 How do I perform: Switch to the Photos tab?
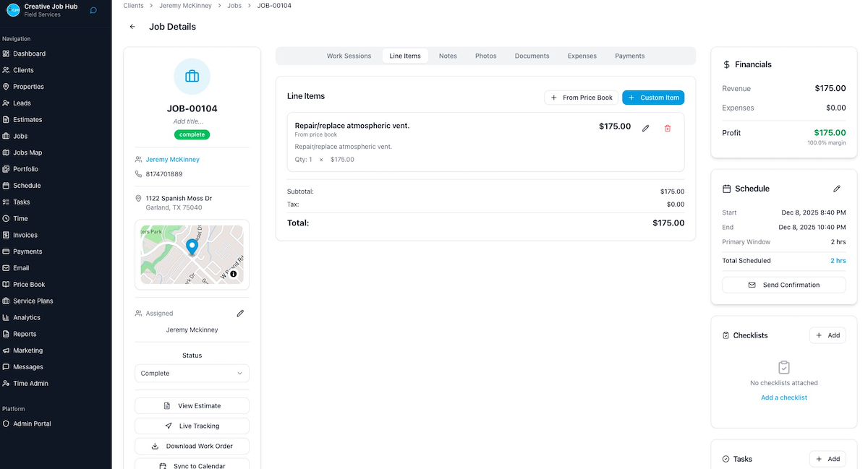[x=485, y=56]
